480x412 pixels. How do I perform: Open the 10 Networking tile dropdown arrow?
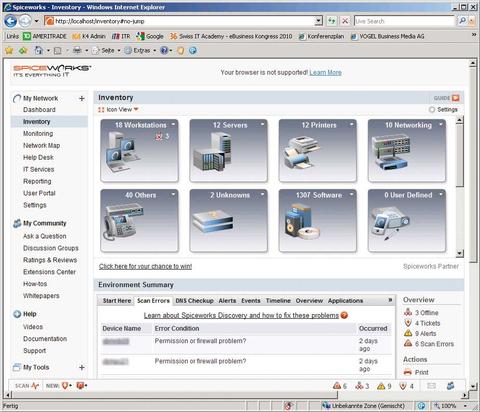[441, 124]
